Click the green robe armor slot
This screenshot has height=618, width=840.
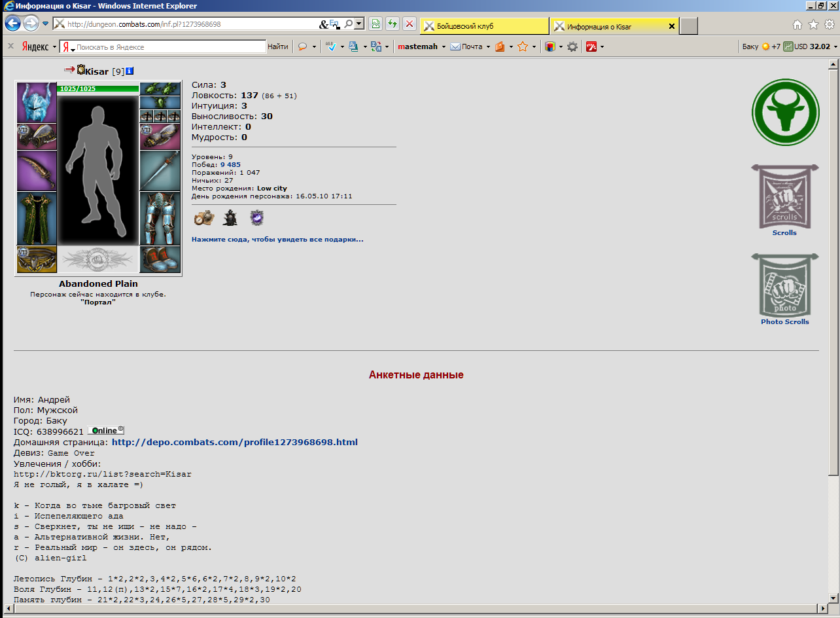point(36,219)
